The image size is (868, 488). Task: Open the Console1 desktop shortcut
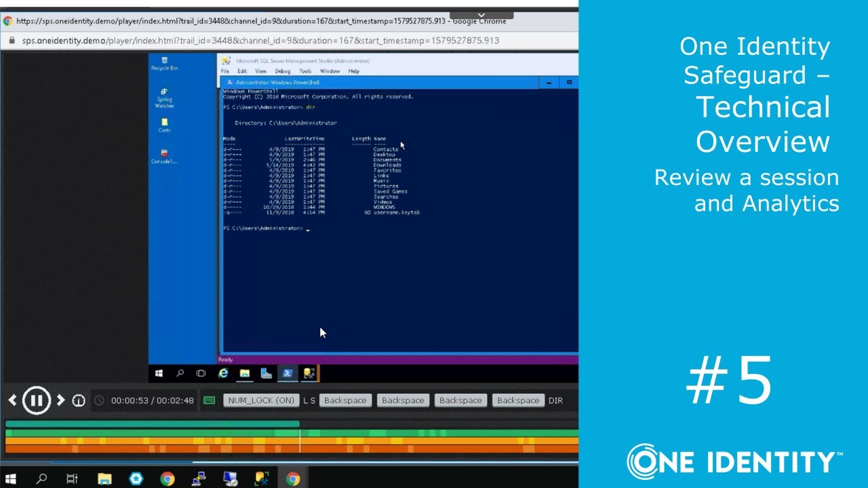(164, 157)
